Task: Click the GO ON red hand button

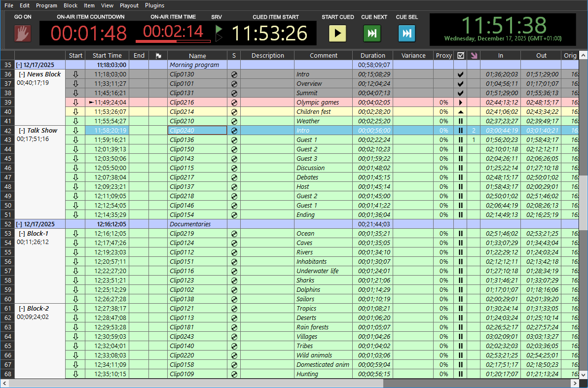Action: click(22, 34)
